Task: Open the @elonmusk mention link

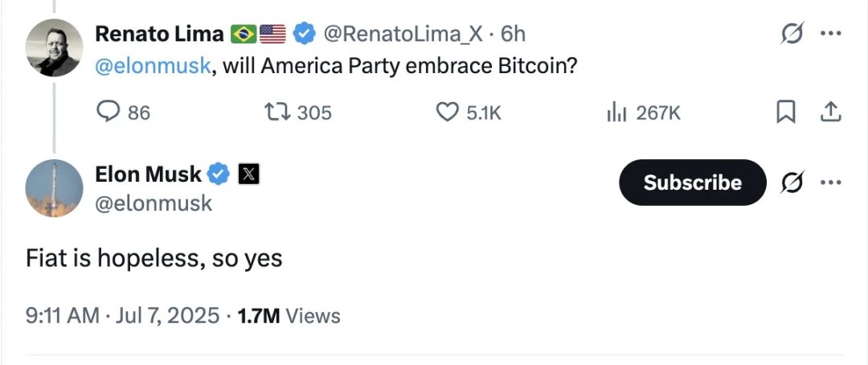Action: (154, 66)
